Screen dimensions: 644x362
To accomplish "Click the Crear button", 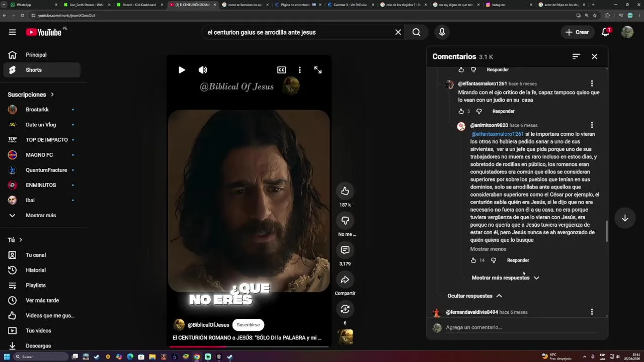I will tap(577, 32).
